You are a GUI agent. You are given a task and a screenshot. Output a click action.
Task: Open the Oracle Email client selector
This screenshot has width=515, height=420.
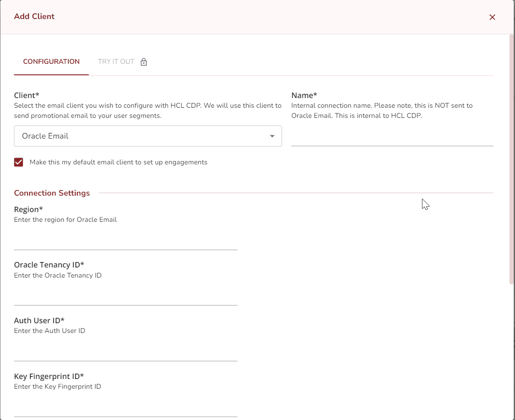coord(144,136)
